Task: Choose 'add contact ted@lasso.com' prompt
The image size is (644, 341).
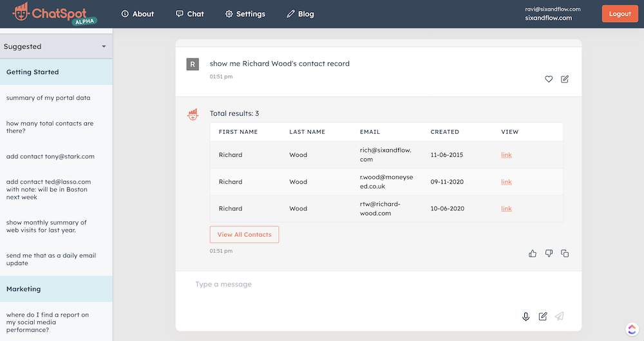Action: [x=48, y=189]
